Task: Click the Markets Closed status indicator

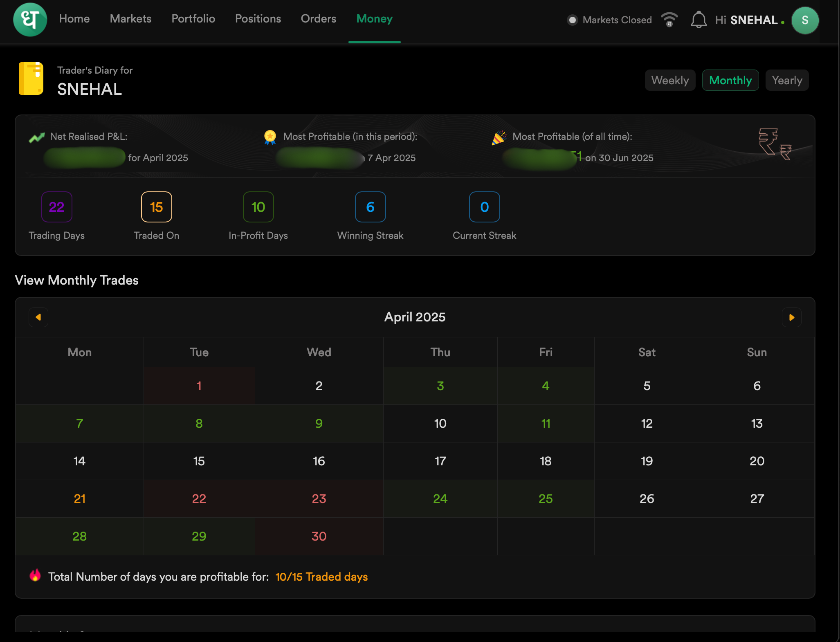Action: [609, 20]
